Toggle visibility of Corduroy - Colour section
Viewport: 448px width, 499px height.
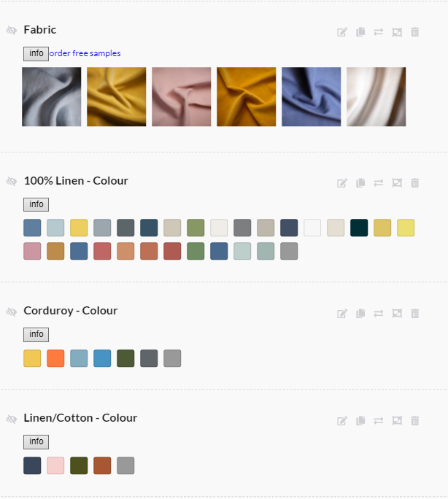click(x=12, y=312)
